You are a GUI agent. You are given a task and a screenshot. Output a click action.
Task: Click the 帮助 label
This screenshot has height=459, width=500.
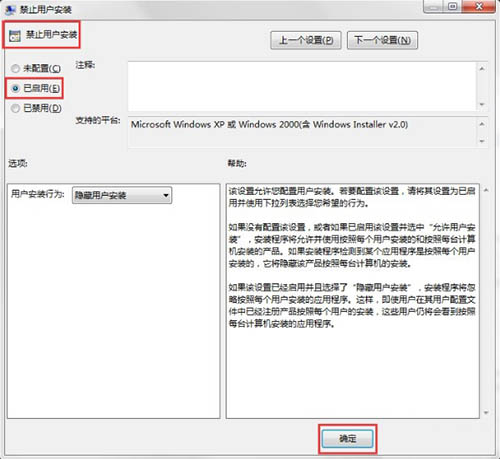point(237,163)
